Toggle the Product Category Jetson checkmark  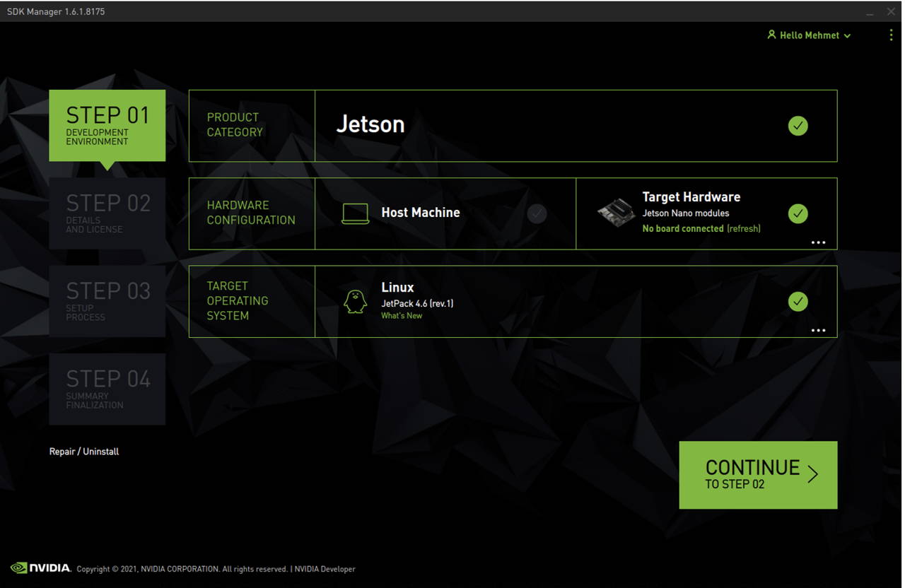point(798,126)
